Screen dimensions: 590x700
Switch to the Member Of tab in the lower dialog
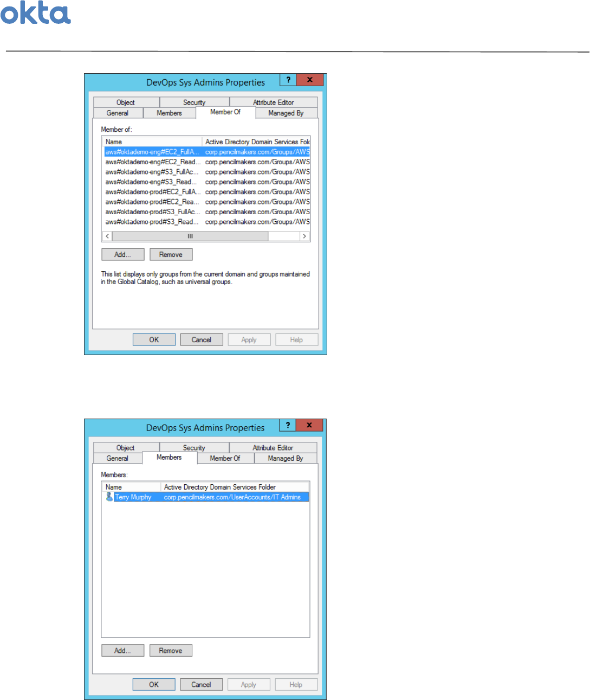[x=225, y=458]
